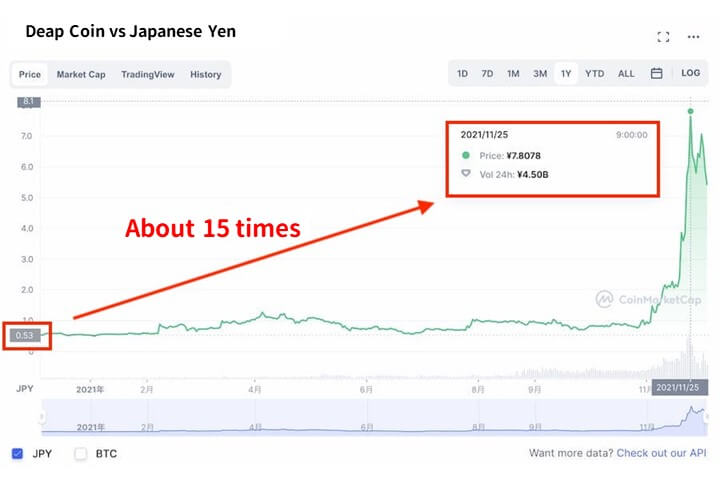
Task: Open the calendar date range picker
Action: 657,74
